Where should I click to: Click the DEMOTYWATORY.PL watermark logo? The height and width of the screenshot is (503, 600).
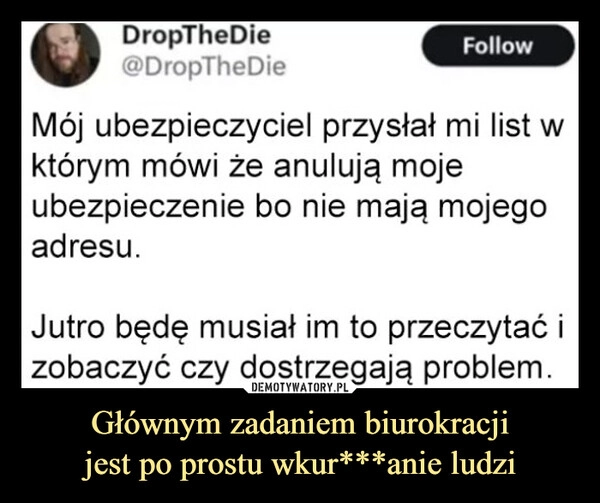click(x=300, y=388)
